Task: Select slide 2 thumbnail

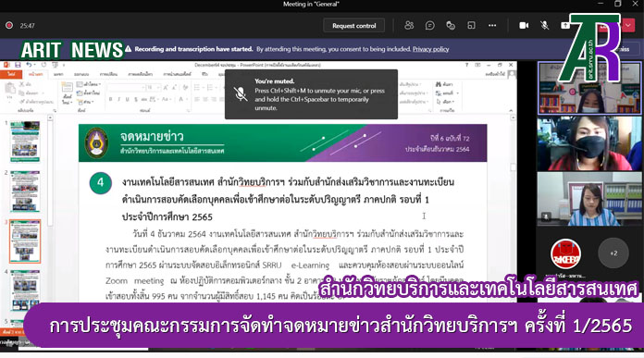Action: click(25, 191)
